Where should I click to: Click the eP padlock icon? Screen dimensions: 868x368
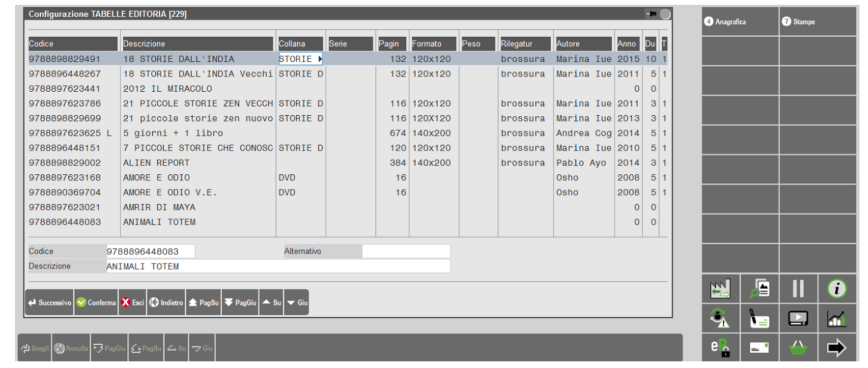pos(720,348)
